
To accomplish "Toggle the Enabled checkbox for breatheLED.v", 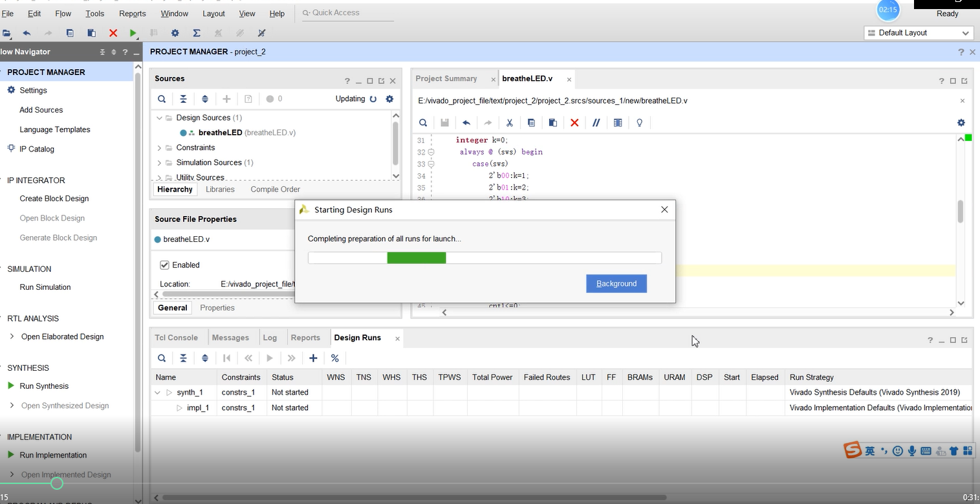I will (x=165, y=265).
